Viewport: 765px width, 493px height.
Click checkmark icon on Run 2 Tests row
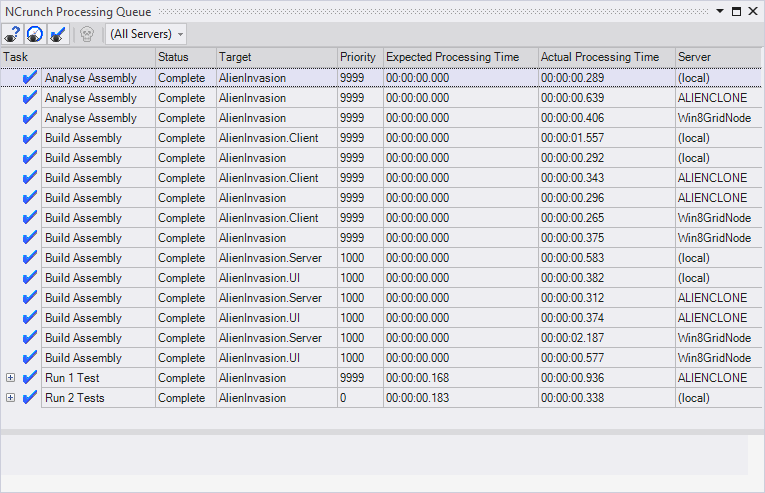point(29,398)
